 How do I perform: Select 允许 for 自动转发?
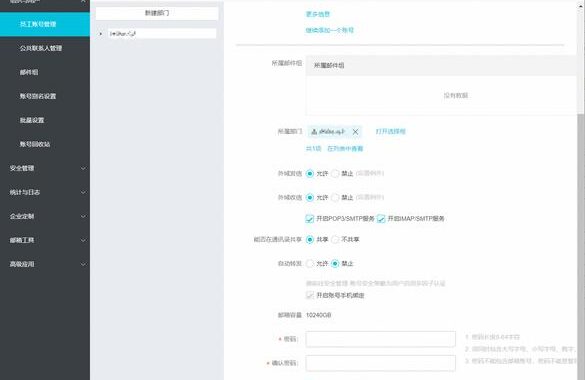coord(310,264)
